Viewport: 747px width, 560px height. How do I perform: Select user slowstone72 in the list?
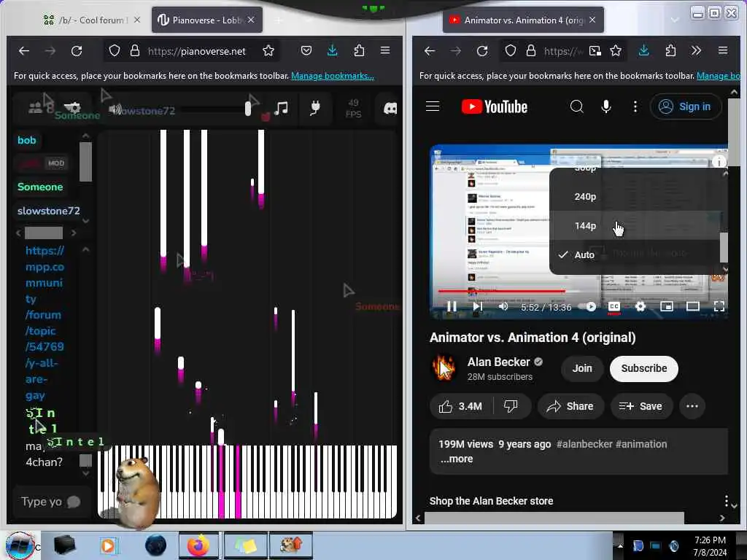click(x=49, y=211)
